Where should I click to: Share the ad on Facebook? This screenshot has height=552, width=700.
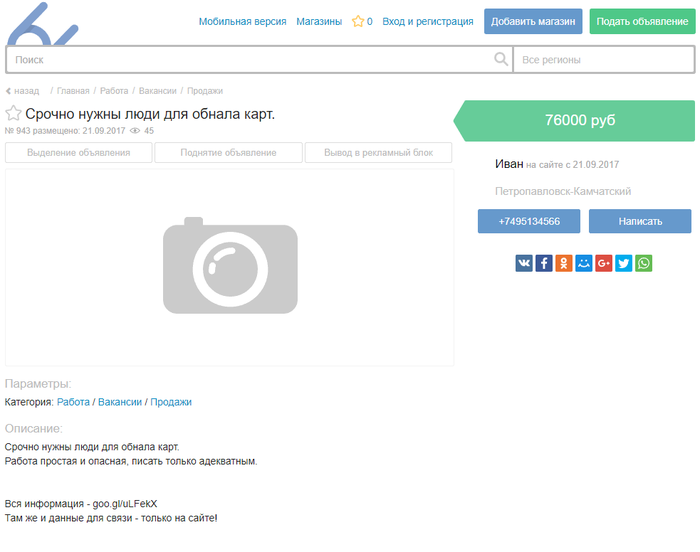click(x=544, y=263)
